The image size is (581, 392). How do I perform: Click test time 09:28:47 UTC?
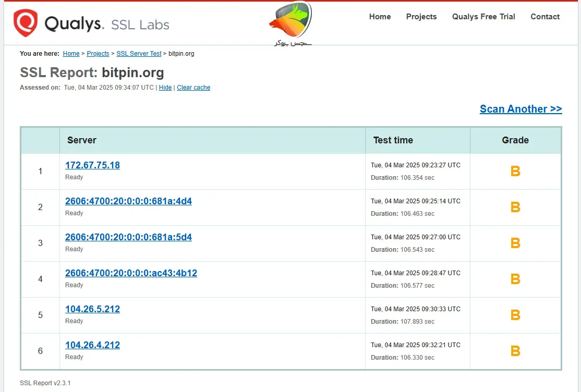(x=416, y=273)
